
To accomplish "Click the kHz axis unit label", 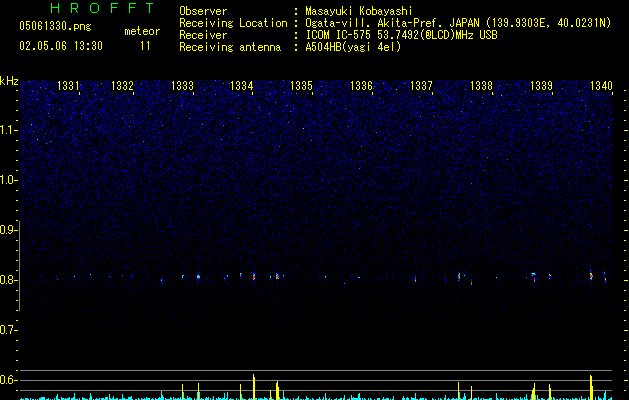I will pos(9,81).
